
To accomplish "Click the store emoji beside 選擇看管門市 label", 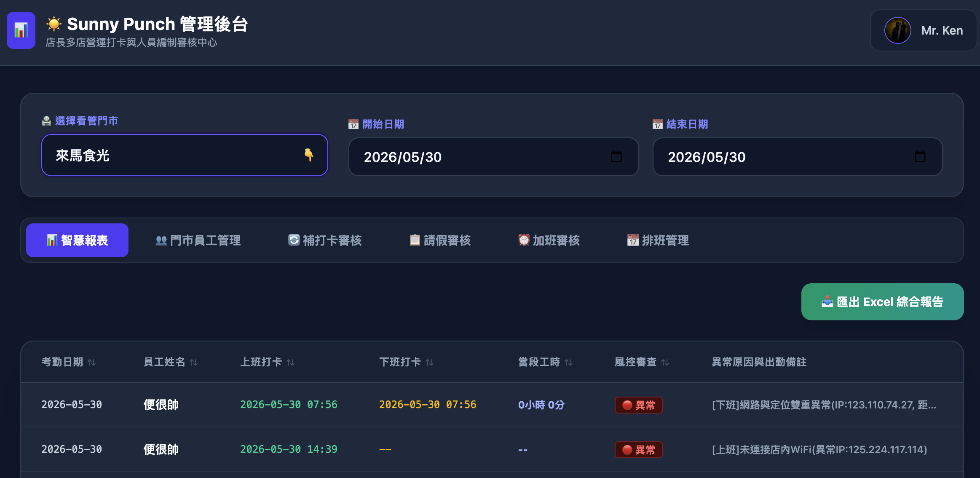I will tap(46, 121).
